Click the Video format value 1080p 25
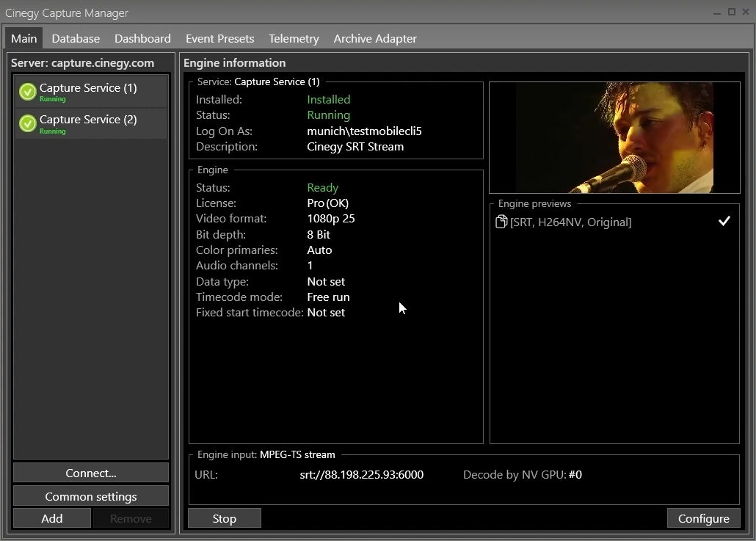 click(x=331, y=219)
